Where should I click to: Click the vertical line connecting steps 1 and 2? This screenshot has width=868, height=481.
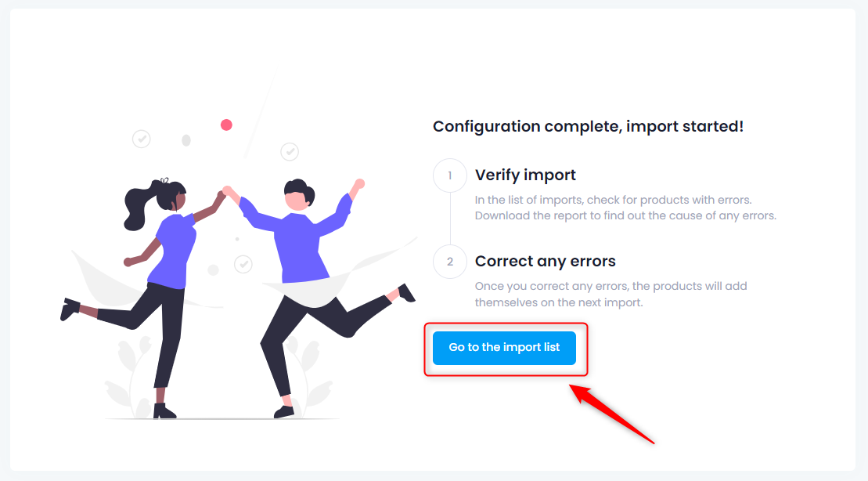450,219
